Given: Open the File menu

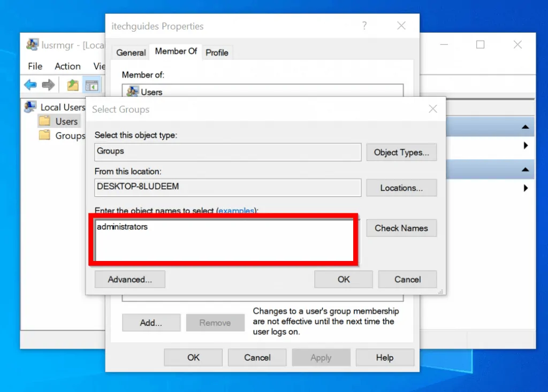Looking at the screenshot, I should pyautogui.click(x=34, y=66).
